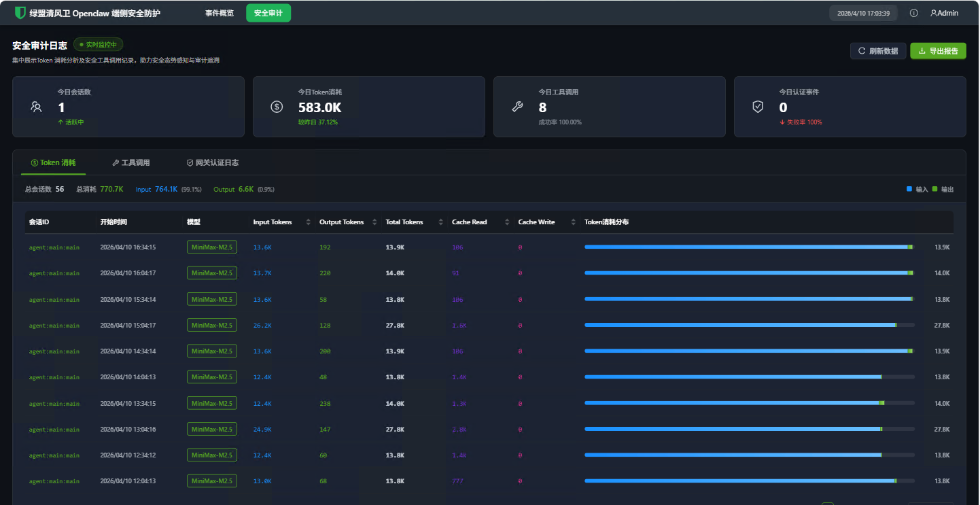Click the 26.2K input tokens value
Screen dimensions: 980x505
[x=262, y=326]
